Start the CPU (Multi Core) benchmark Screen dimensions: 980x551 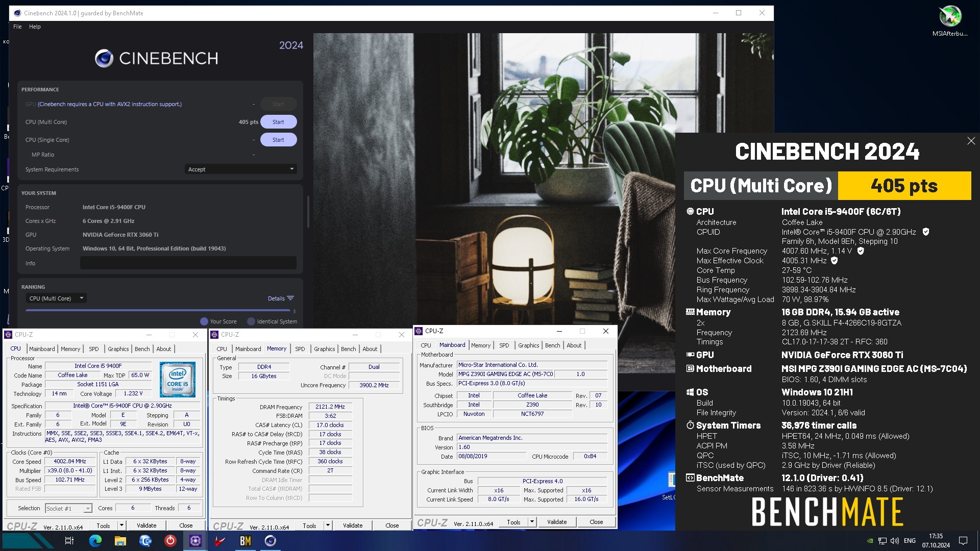278,122
